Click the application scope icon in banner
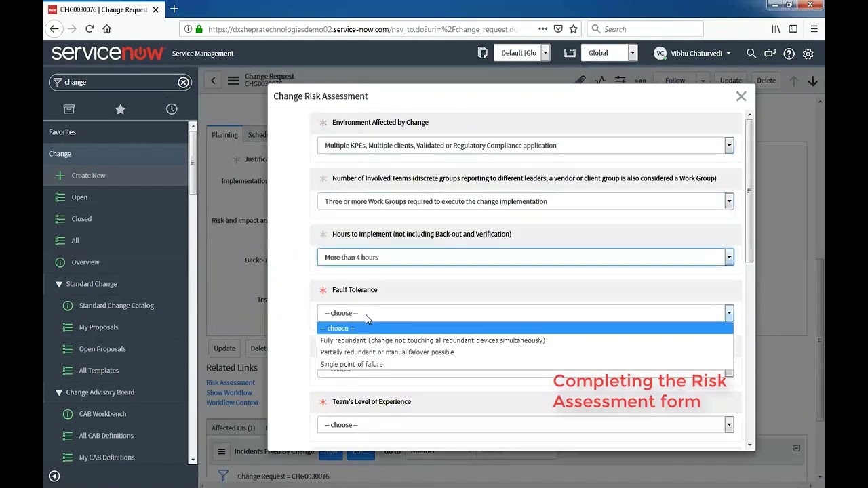Image resolution: width=868 pixels, height=488 pixels. click(x=570, y=53)
